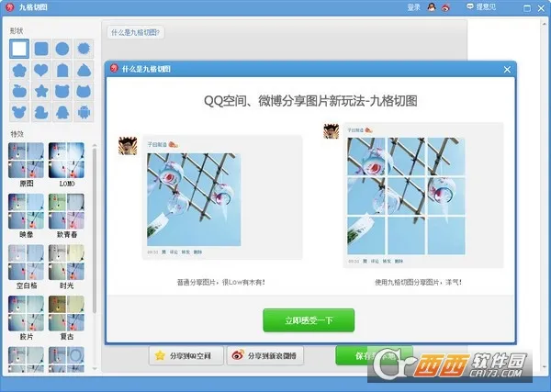
Task: Select the Android robot shape
Action: click(x=84, y=112)
